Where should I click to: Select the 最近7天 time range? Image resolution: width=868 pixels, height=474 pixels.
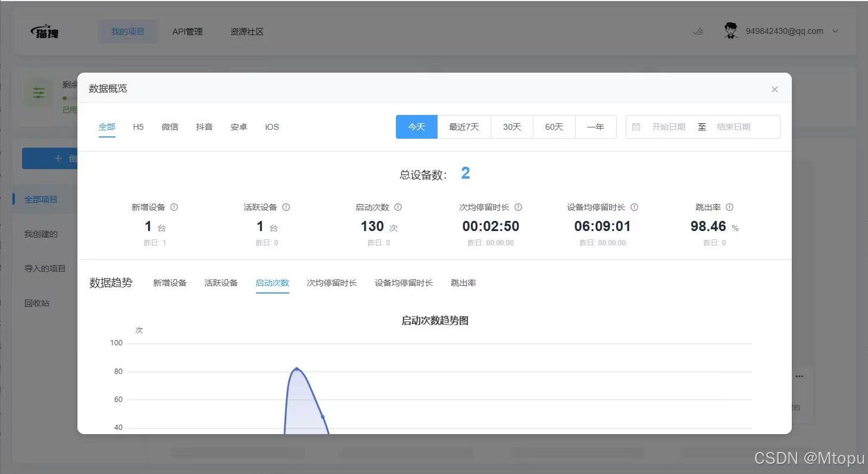click(464, 126)
